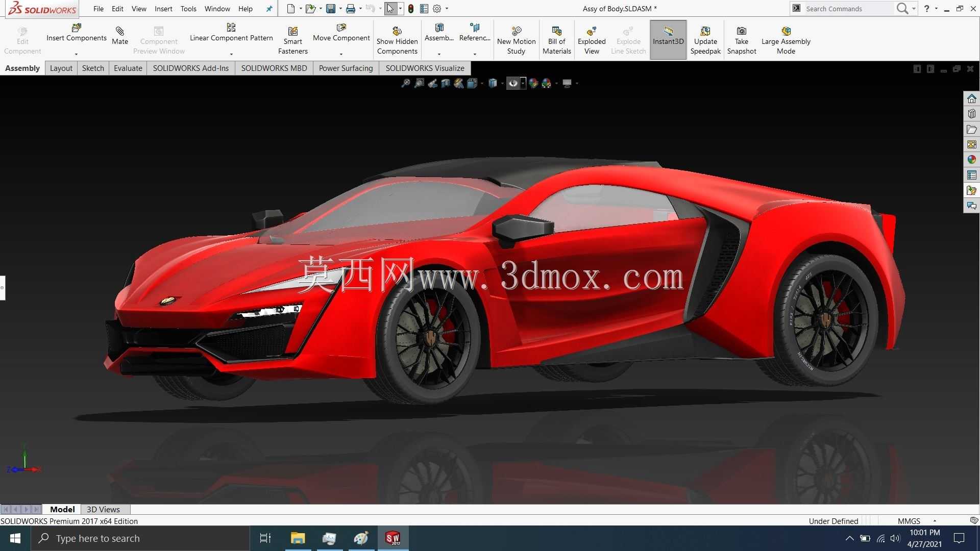This screenshot has width=980, height=551.
Task: Expand the Save options dropdown
Action: [x=340, y=9]
